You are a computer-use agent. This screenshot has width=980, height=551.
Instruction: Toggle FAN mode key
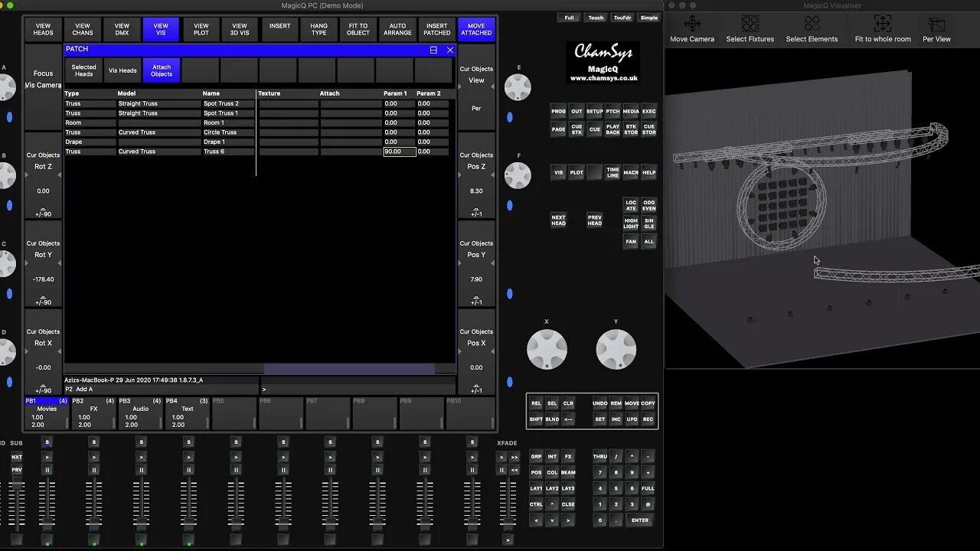pyautogui.click(x=631, y=242)
